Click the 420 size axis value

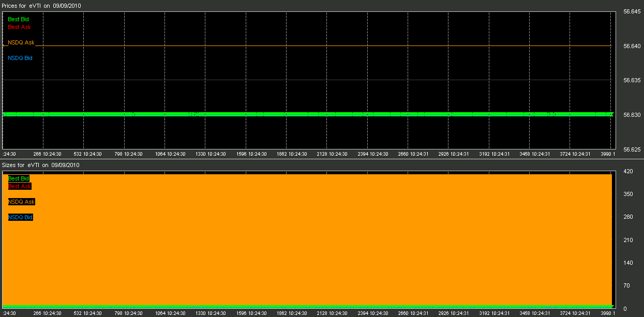628,171
